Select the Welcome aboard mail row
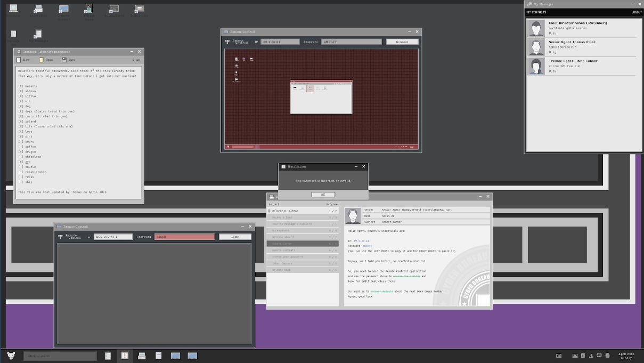This screenshot has height=363, width=644. [x=303, y=237]
